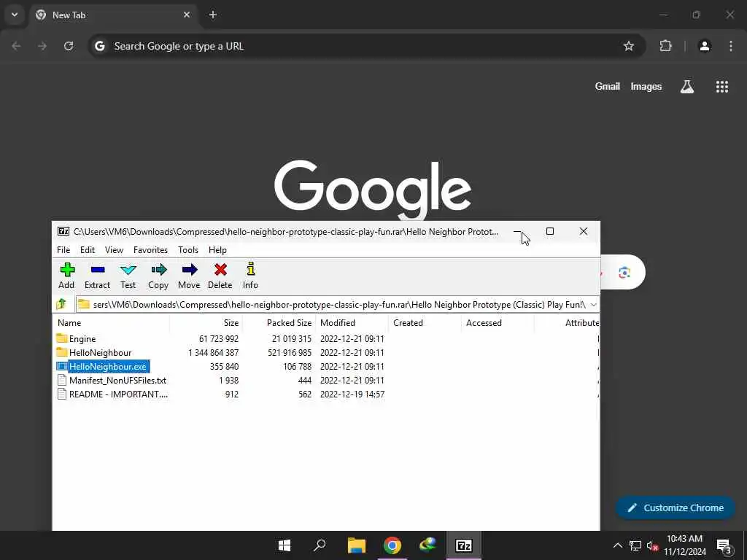Open taskbar Search magnifier
The image size is (747, 560).
(320, 545)
